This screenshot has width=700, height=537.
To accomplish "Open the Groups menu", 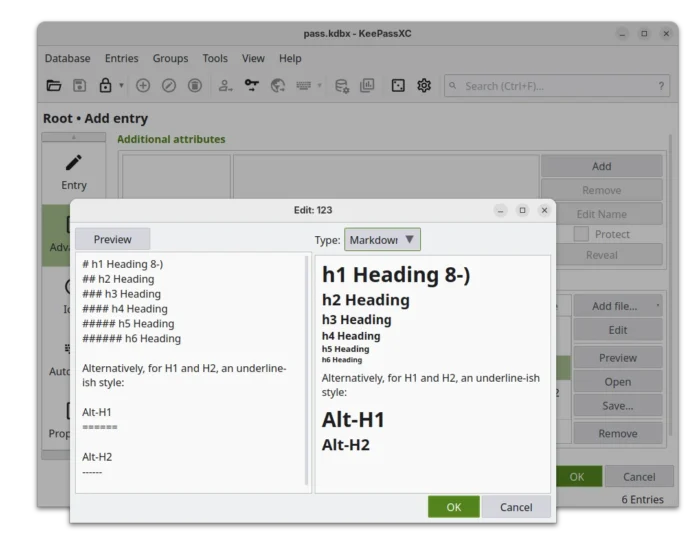I will pyautogui.click(x=170, y=59).
